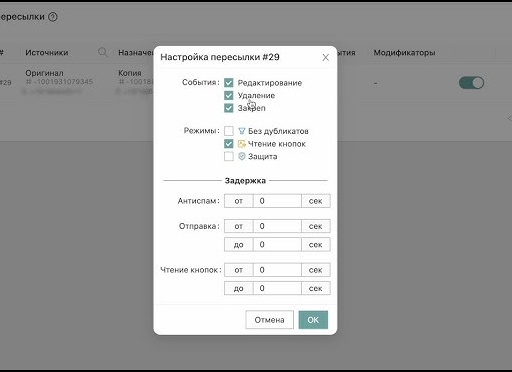Click the Антиспам delay value field
The image size is (512, 372).
pyautogui.click(x=277, y=201)
